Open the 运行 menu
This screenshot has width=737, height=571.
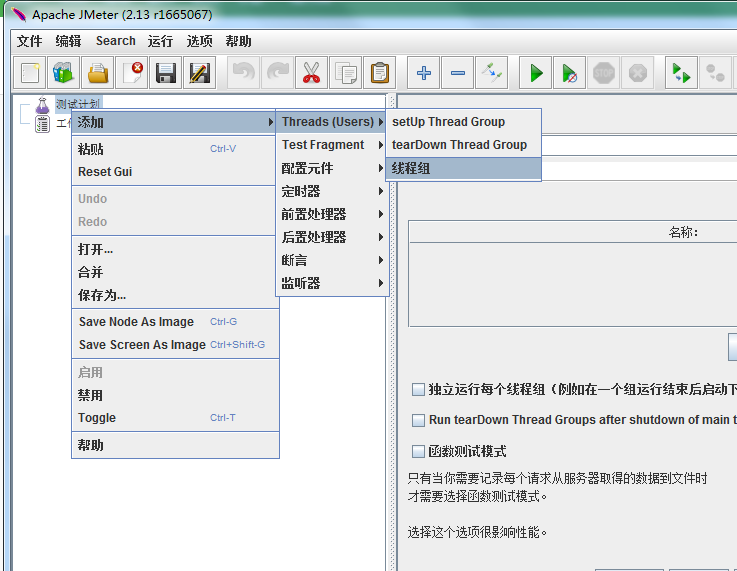coord(160,41)
